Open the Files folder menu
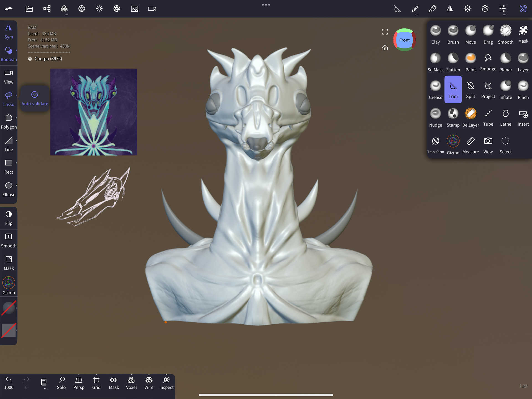 pos(29,9)
